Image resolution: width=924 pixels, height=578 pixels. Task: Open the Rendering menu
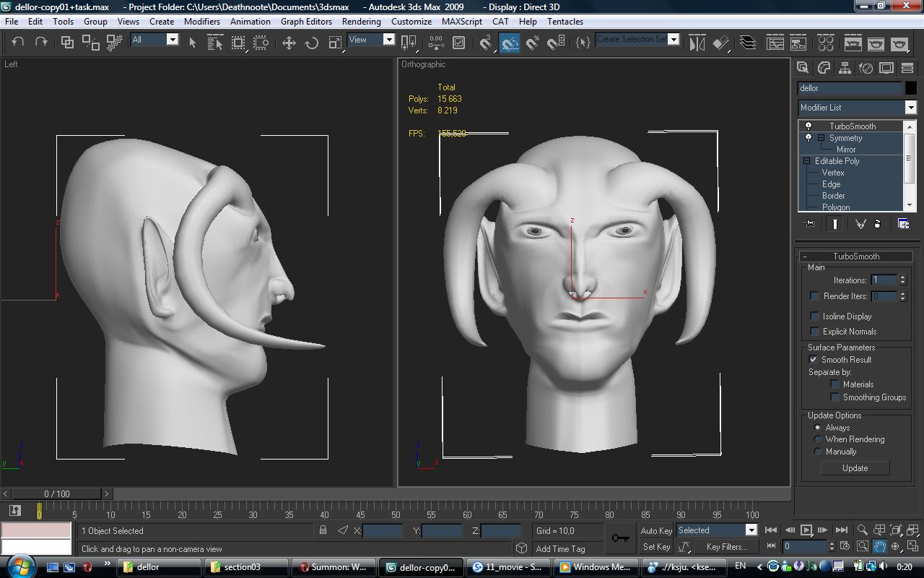(x=361, y=22)
